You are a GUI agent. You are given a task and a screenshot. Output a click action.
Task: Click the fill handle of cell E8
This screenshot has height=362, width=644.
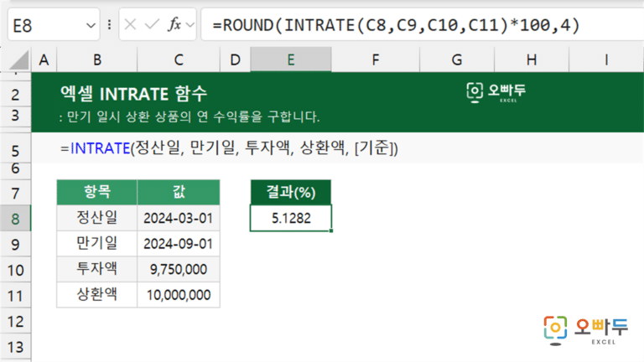(x=331, y=230)
